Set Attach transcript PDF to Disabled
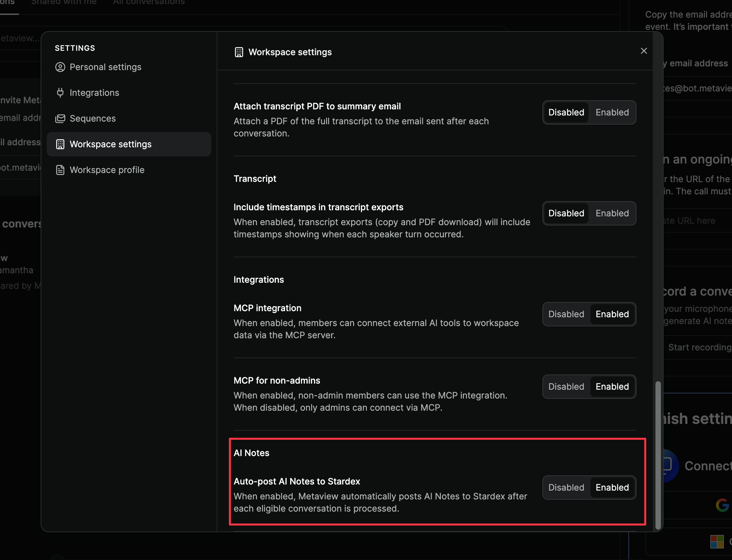Image resolution: width=732 pixels, height=560 pixels. (566, 112)
